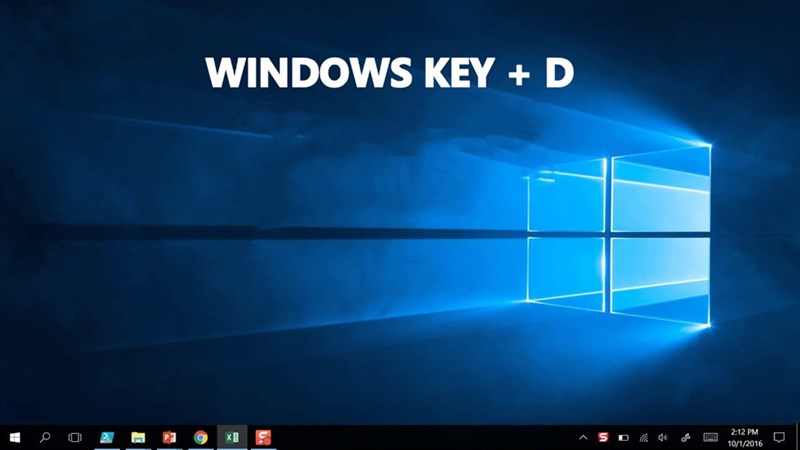Open the volume speaker icon

(663, 438)
